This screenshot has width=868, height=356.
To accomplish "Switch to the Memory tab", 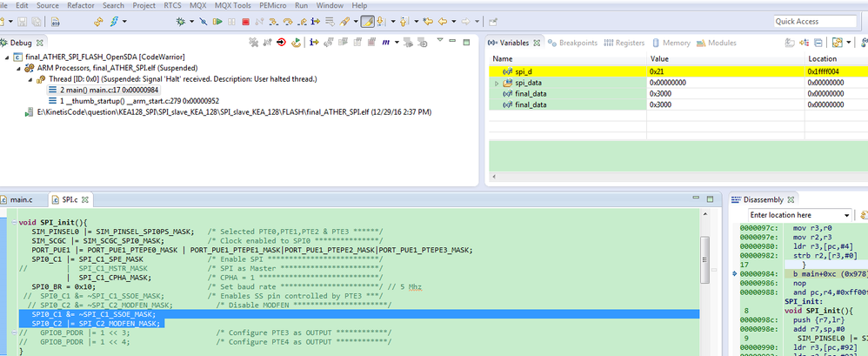I will [x=671, y=43].
